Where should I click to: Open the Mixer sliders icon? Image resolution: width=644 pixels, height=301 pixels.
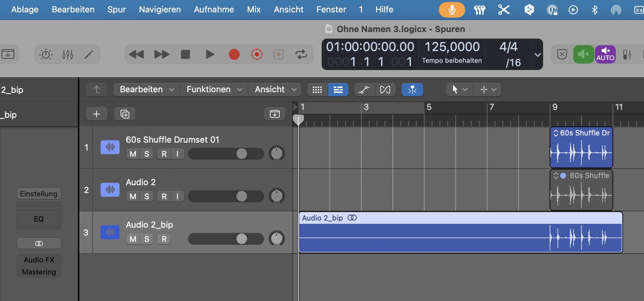(x=67, y=54)
